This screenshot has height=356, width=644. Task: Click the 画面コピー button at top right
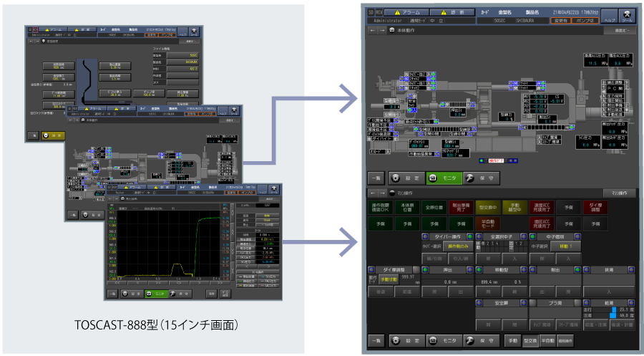pyautogui.click(x=620, y=31)
